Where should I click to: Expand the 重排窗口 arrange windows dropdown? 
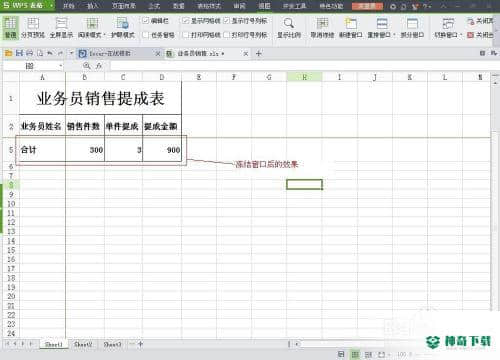coord(394,35)
